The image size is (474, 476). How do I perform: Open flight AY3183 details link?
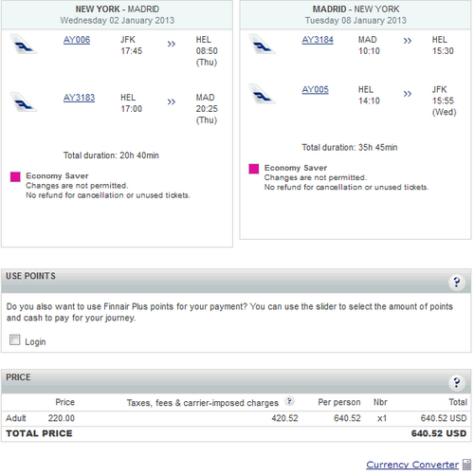coord(79,98)
